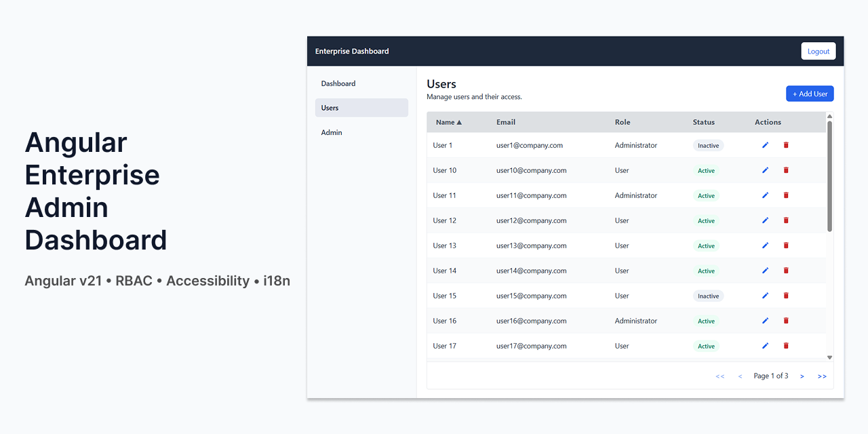Screen dimensions: 868x434
Task: Open the Dashboard section in the sidebar
Action: 338,83
